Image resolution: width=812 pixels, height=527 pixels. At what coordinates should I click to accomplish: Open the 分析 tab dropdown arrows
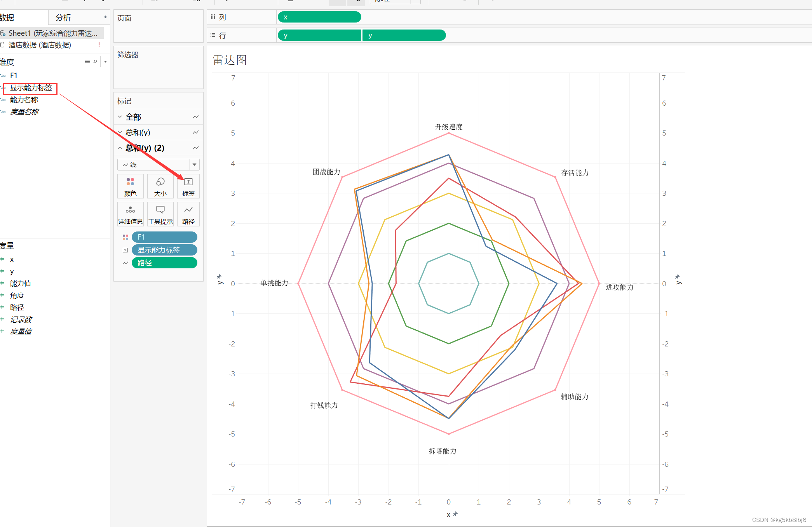[x=105, y=17]
